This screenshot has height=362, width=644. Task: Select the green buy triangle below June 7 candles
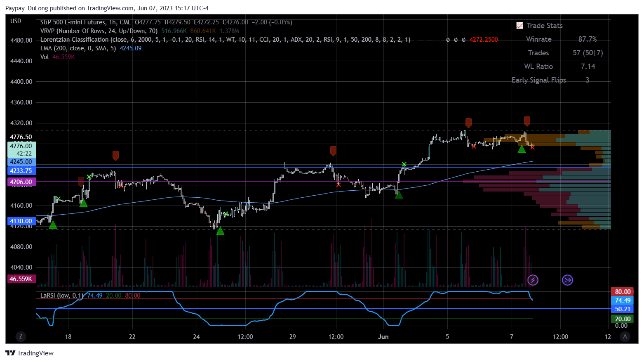[x=522, y=149]
